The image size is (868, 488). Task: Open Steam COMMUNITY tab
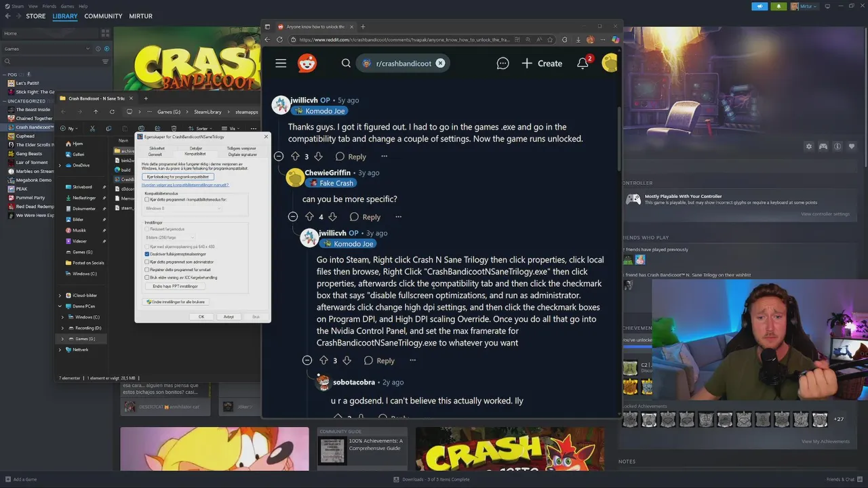(x=103, y=16)
